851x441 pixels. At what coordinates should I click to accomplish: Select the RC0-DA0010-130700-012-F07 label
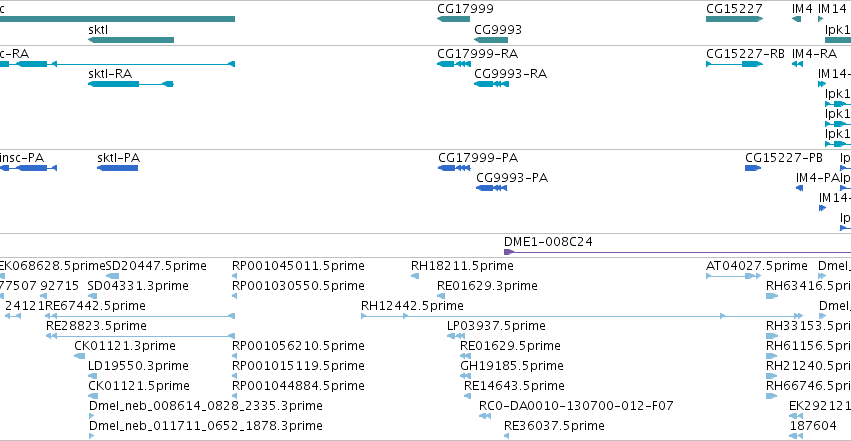point(576,406)
